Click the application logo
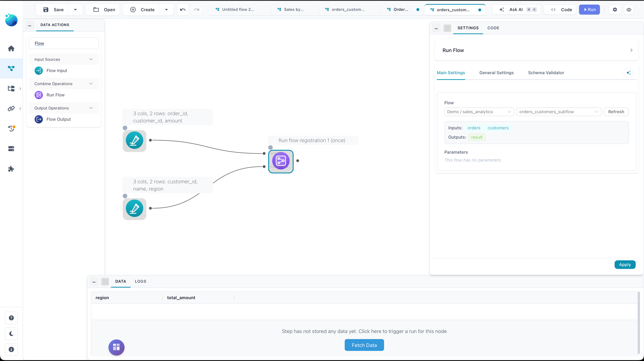Viewport: 644px width, 361px height. click(x=11, y=20)
